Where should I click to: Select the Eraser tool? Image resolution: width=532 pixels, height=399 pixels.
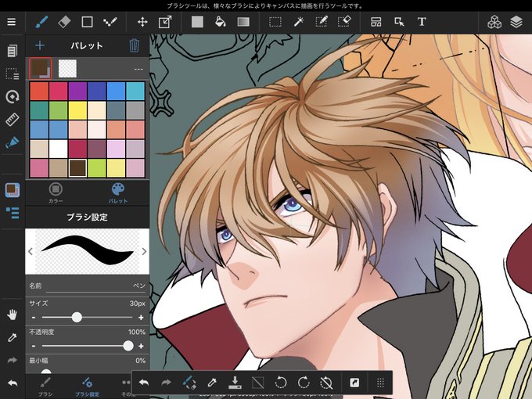tap(64, 23)
